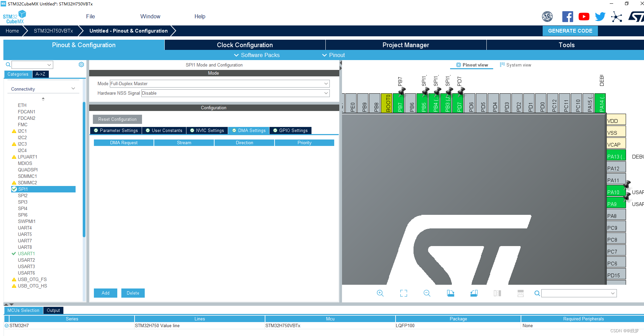Click the pushpin on pin PA10
The width and height of the screenshot is (644, 336).
627,184
